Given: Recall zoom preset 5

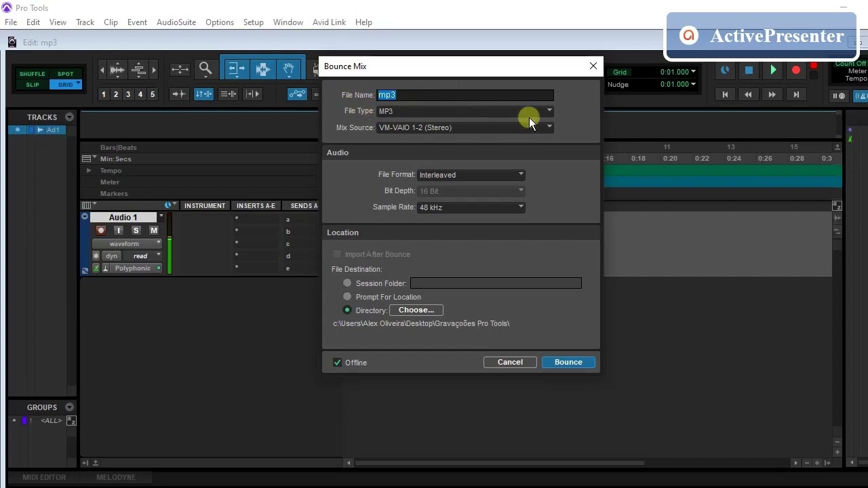Looking at the screenshot, I should [153, 94].
